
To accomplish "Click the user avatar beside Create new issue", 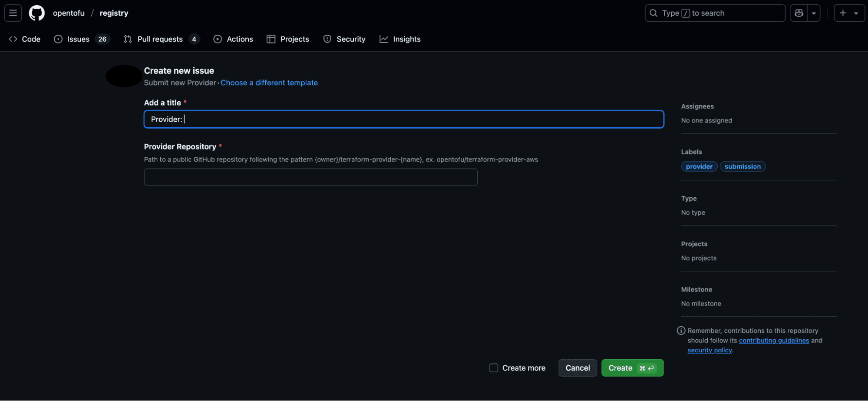I will [x=124, y=76].
